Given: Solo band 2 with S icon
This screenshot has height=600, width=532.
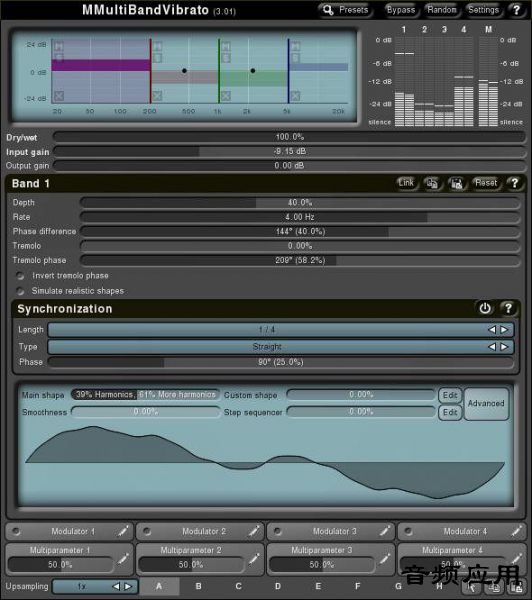Looking at the screenshot, I should click(157, 58).
